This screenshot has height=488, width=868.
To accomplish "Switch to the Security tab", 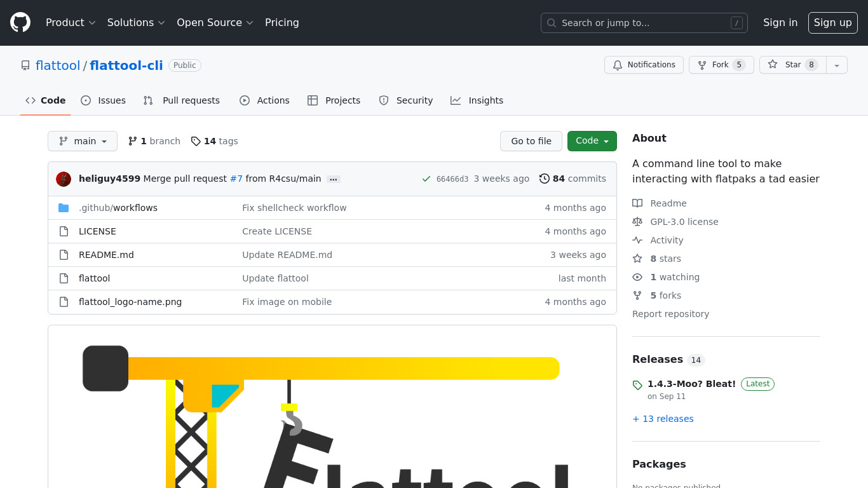I will (x=406, y=100).
